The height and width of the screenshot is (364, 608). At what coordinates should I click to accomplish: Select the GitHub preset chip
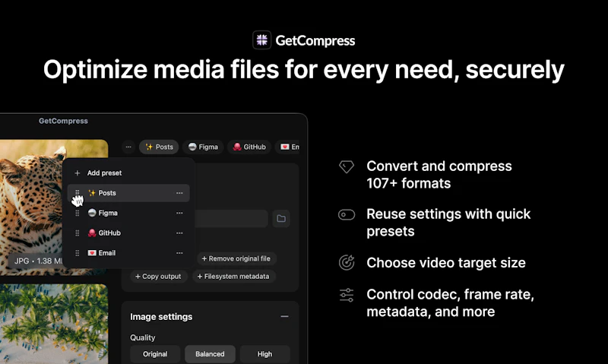[x=249, y=147]
